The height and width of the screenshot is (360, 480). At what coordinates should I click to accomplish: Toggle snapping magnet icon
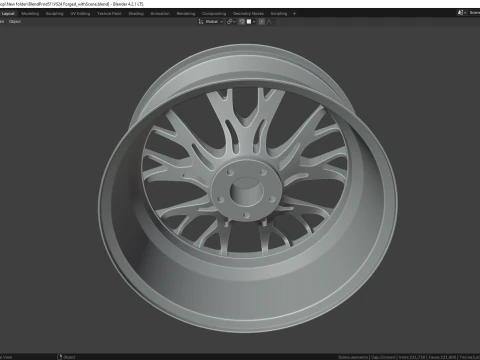coord(242,22)
